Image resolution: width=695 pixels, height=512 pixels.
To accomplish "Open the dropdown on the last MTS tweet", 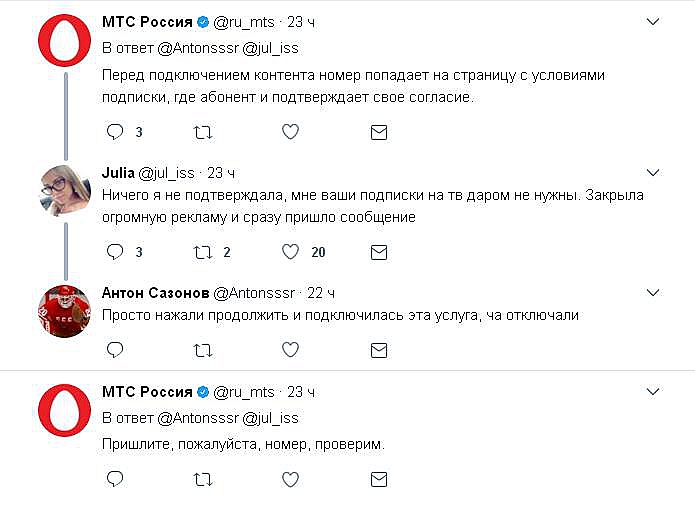I will (653, 391).
